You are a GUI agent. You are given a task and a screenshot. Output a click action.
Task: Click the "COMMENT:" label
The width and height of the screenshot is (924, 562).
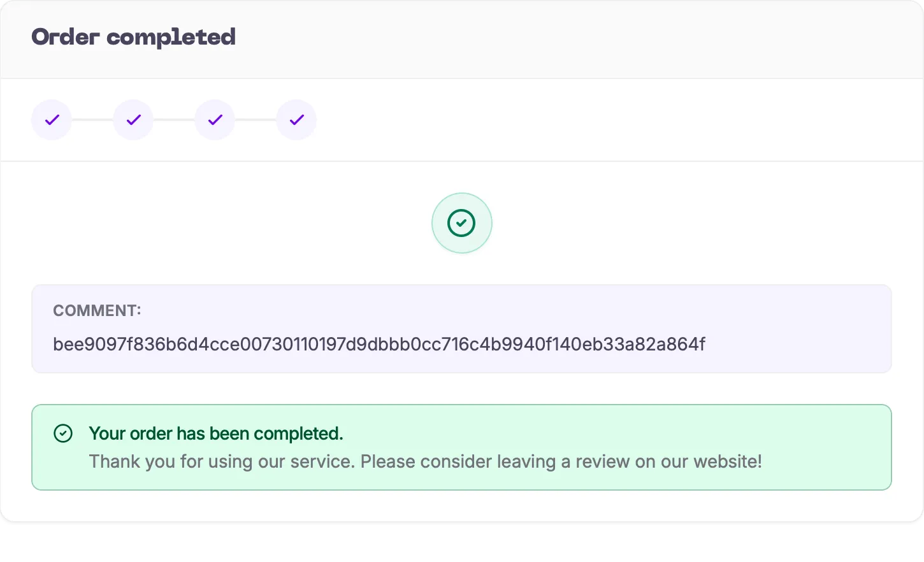[97, 310]
